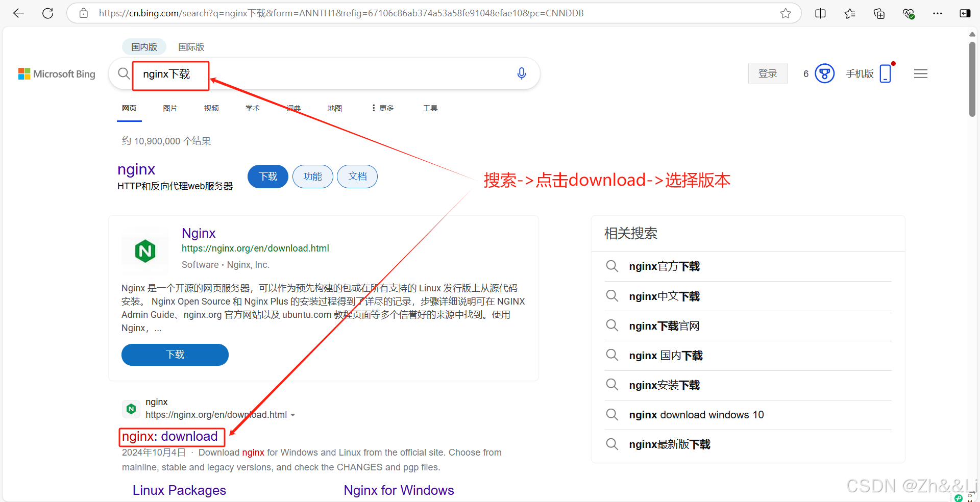
Task: Open the browser settings and more menu
Action: pyautogui.click(x=938, y=13)
